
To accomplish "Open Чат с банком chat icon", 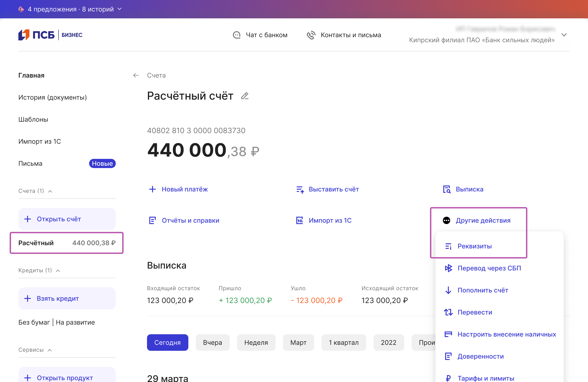I will coord(236,35).
